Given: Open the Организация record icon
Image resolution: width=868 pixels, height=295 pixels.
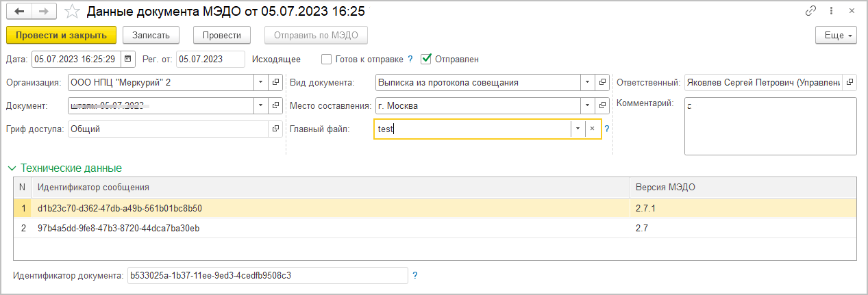Looking at the screenshot, I should (276, 83).
